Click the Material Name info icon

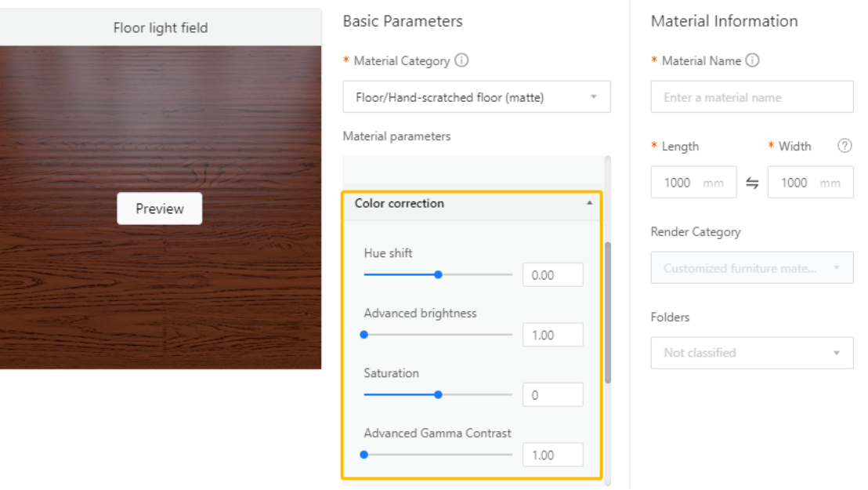coord(753,60)
